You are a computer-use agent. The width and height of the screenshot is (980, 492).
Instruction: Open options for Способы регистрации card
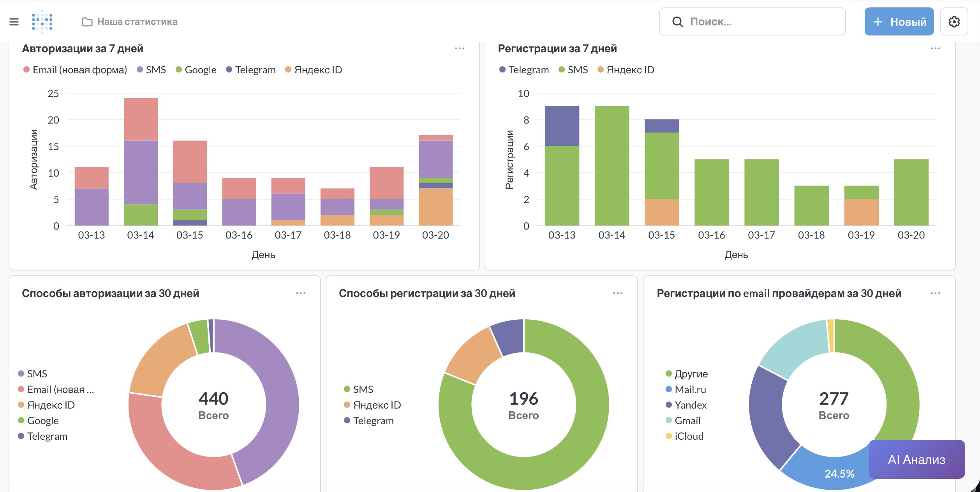coord(617,293)
